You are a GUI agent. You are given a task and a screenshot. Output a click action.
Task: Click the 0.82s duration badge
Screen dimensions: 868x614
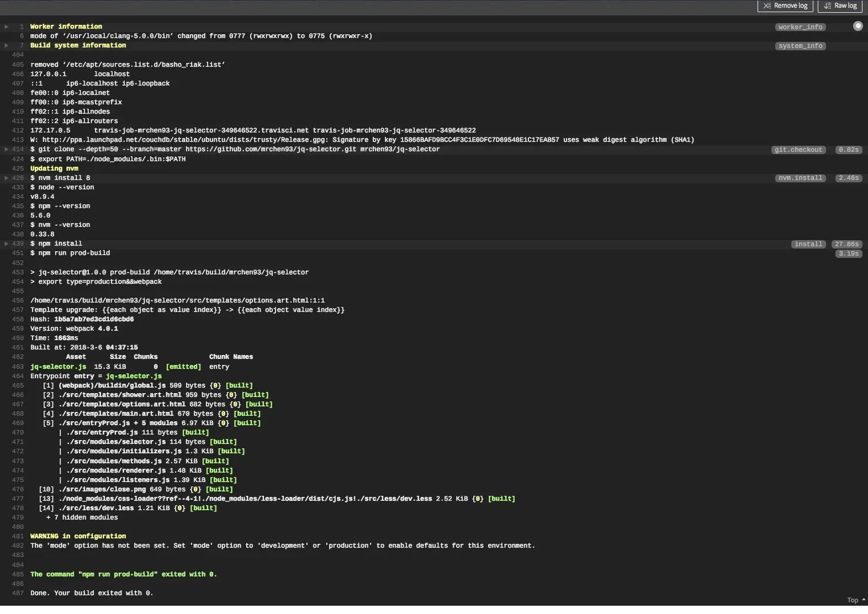pyautogui.click(x=848, y=150)
